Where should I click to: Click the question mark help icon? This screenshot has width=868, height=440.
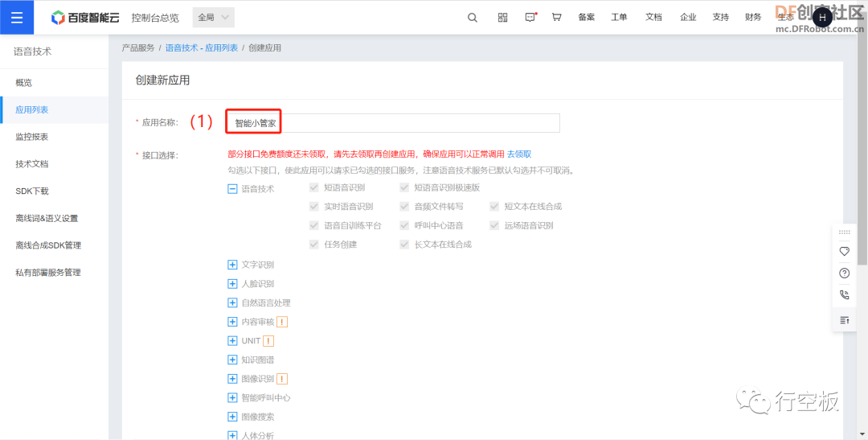844,273
